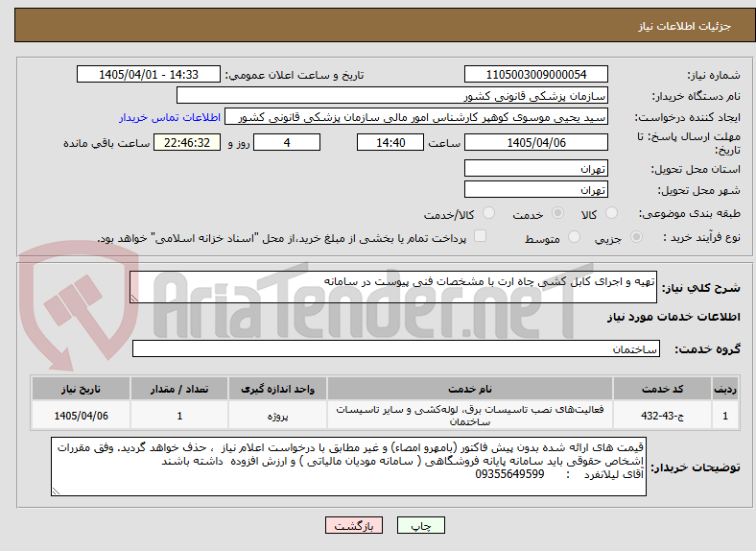
Task: Click the buyer notes textarea
Action: coord(348,467)
